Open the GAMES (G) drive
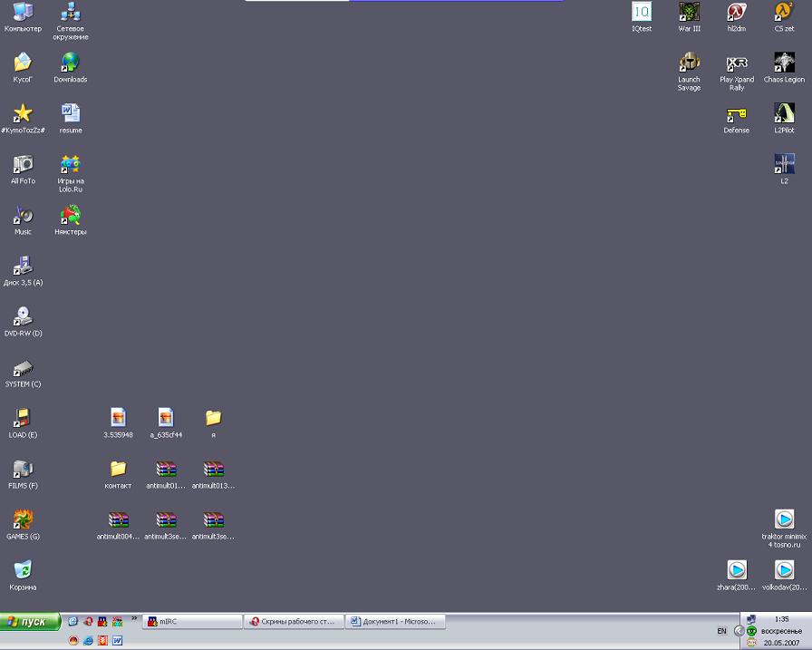This screenshot has width=812, height=650. click(23, 524)
